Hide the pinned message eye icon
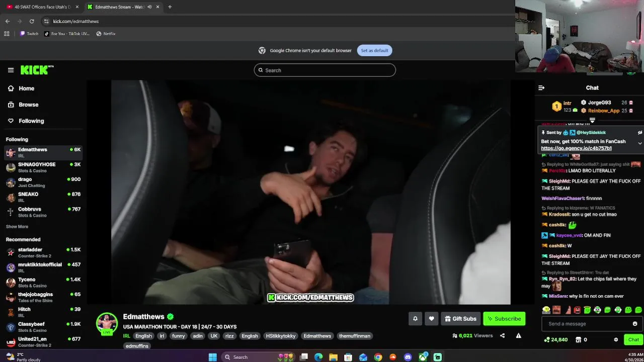 pyautogui.click(x=639, y=133)
